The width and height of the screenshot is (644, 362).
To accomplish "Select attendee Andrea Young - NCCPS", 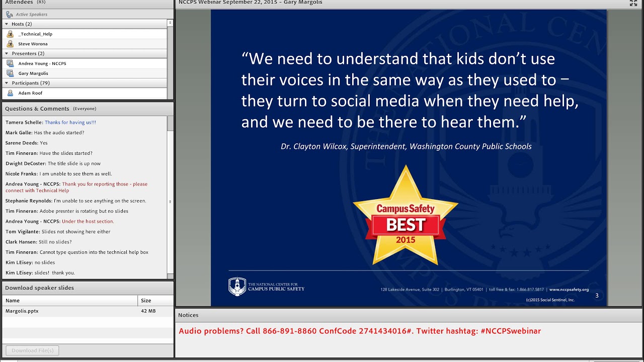I will pyautogui.click(x=85, y=63).
